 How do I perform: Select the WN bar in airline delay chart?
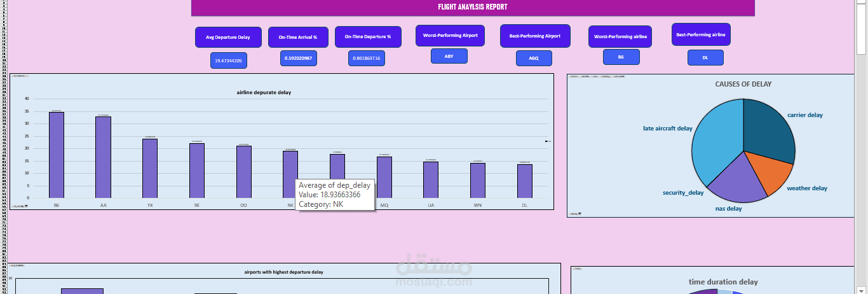coord(478,180)
